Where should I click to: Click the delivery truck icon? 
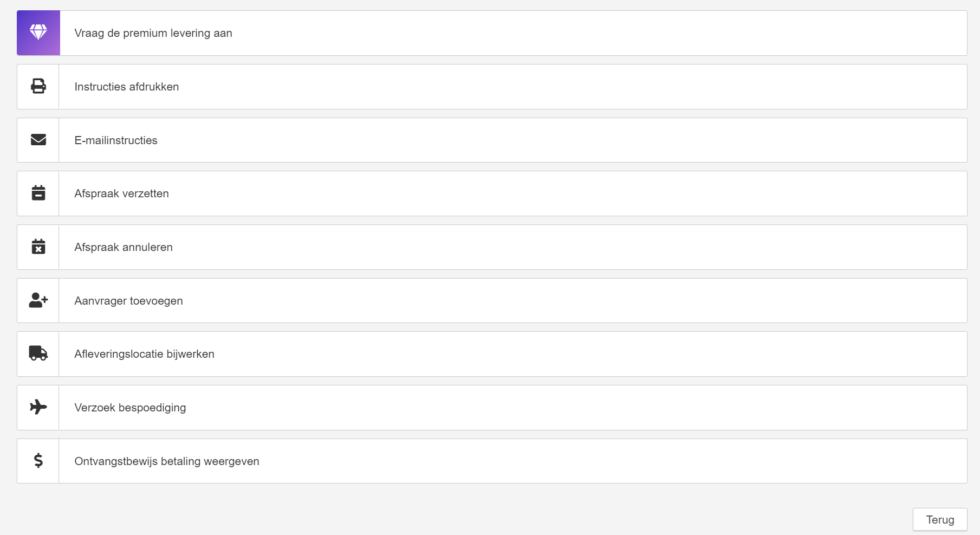click(38, 353)
